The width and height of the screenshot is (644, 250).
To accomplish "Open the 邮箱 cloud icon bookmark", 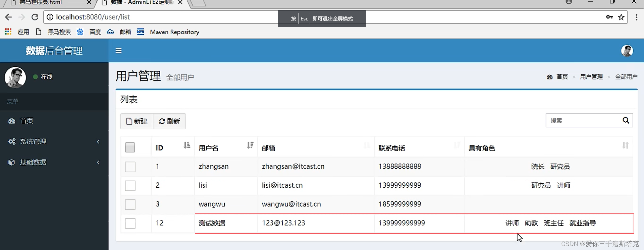I will pyautogui.click(x=110, y=32).
